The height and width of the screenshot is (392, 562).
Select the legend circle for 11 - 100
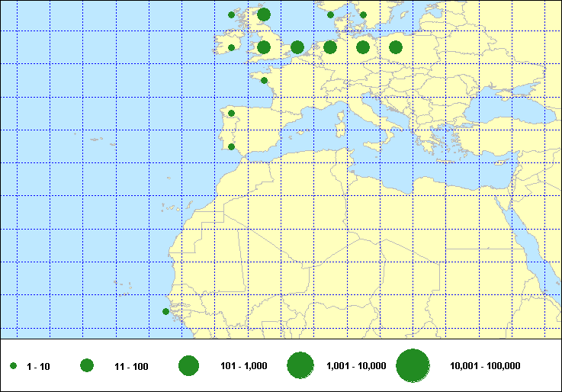click(87, 366)
